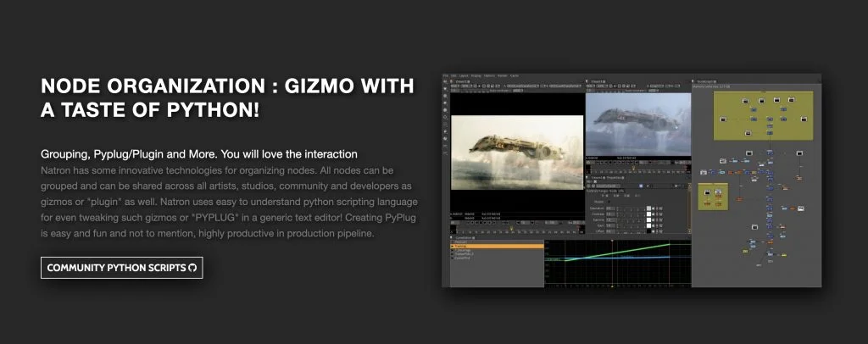This screenshot has height=344, width=868.
Task: Open Cache menu in the Natron screenshot
Action: pos(515,75)
